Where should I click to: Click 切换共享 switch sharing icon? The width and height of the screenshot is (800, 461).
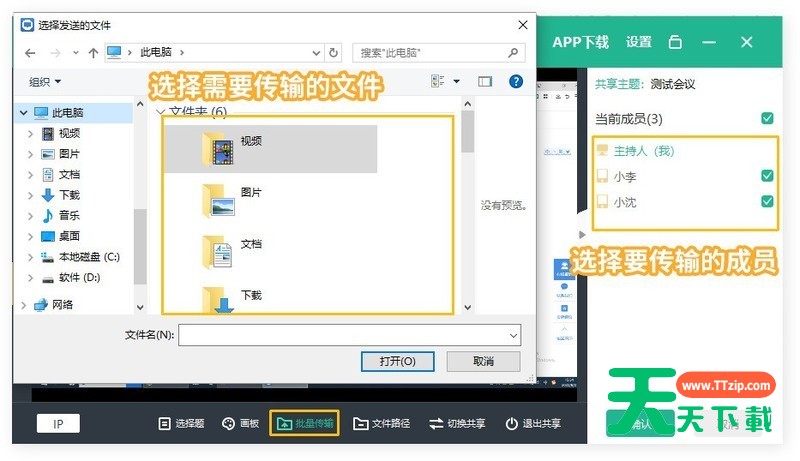click(436, 424)
